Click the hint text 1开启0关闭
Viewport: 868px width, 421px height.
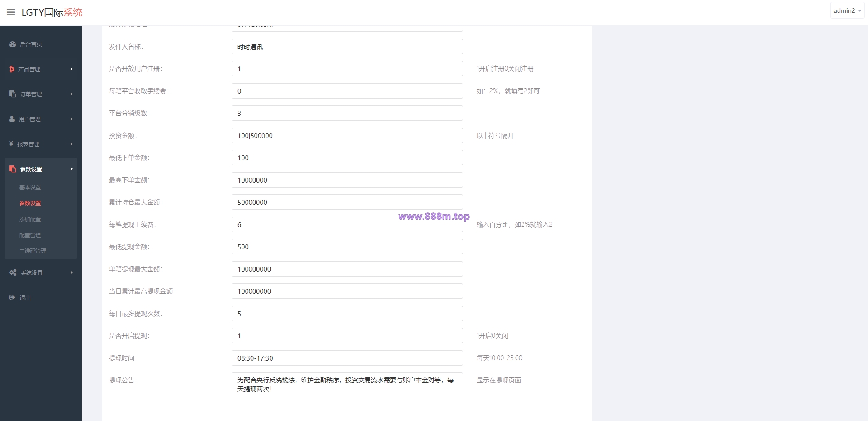(492, 336)
